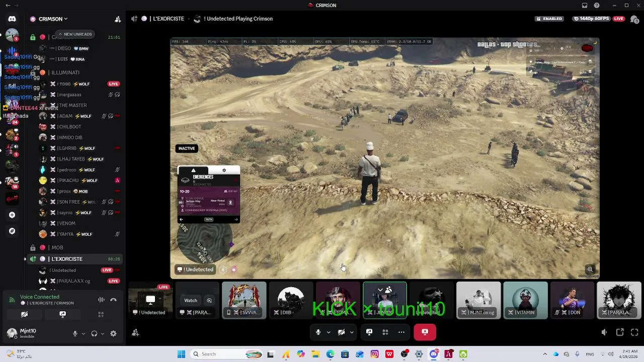Select user PIKACHU in channel list
The height and width of the screenshot is (362, 644).
[80, 180]
